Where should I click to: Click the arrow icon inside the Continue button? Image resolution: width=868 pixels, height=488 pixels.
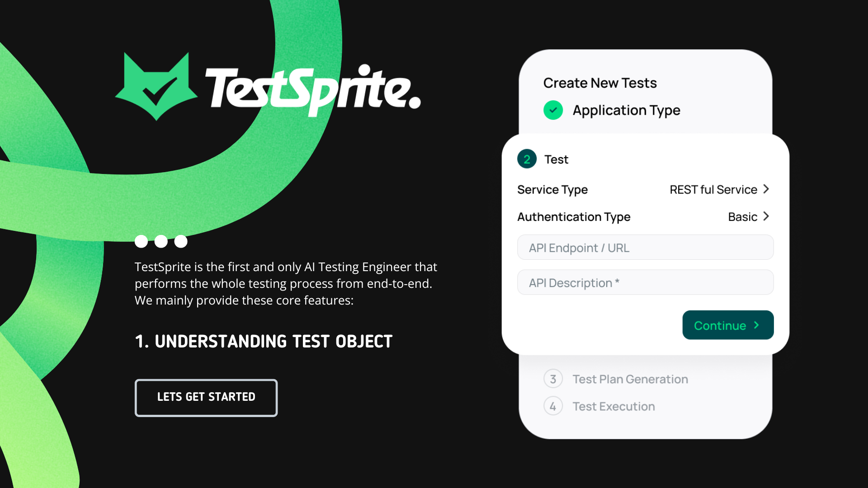tap(756, 325)
